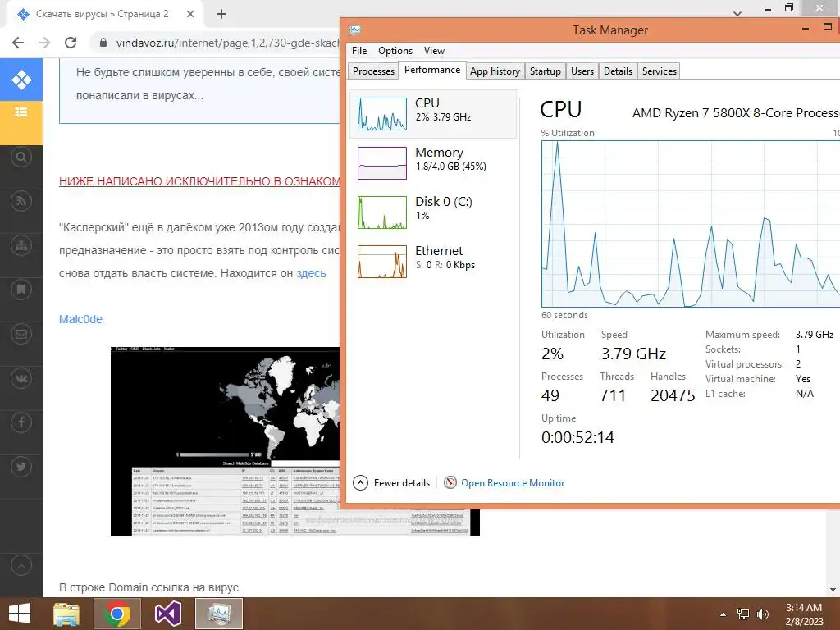840x630 pixels.
Task: Click the Resource Monitor gauge icon
Action: tap(450, 482)
